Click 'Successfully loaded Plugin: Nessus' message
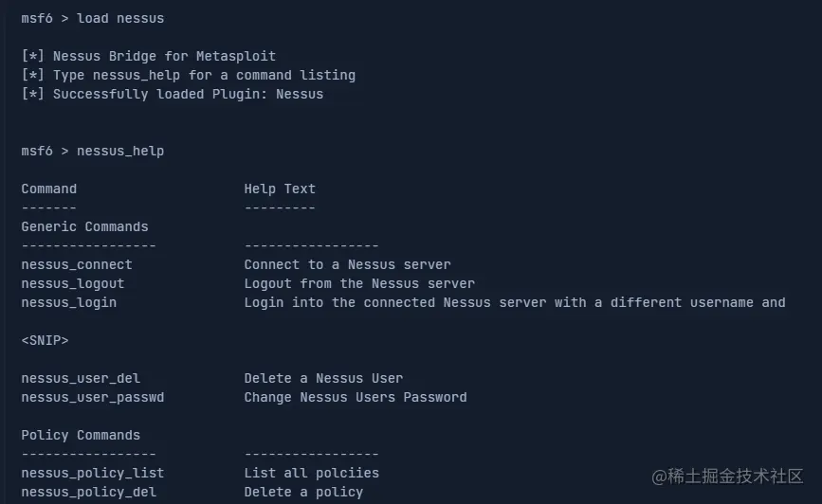822x504 pixels. click(188, 94)
